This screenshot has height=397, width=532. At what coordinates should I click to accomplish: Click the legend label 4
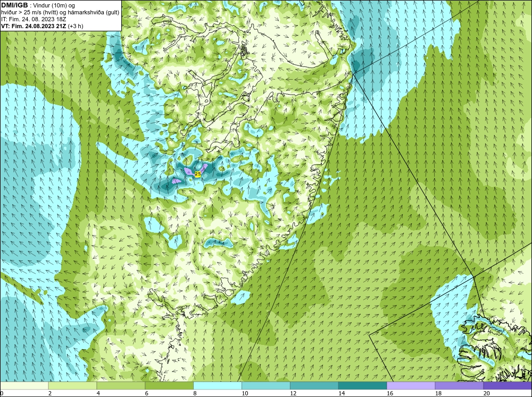pos(98,393)
